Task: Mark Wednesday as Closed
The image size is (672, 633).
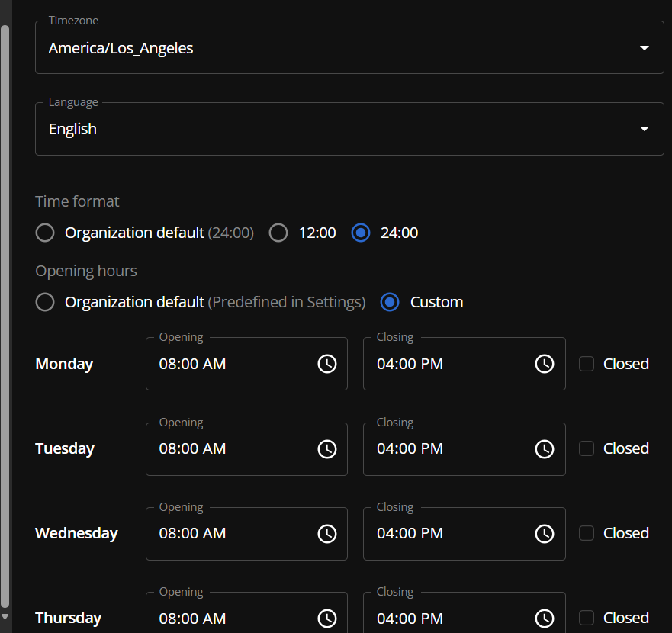Action: coord(587,534)
